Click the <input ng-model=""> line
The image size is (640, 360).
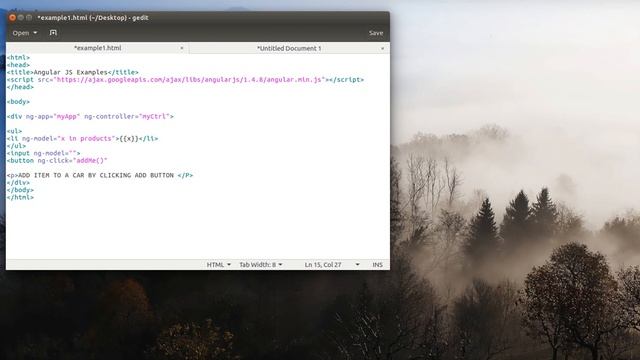pos(43,153)
